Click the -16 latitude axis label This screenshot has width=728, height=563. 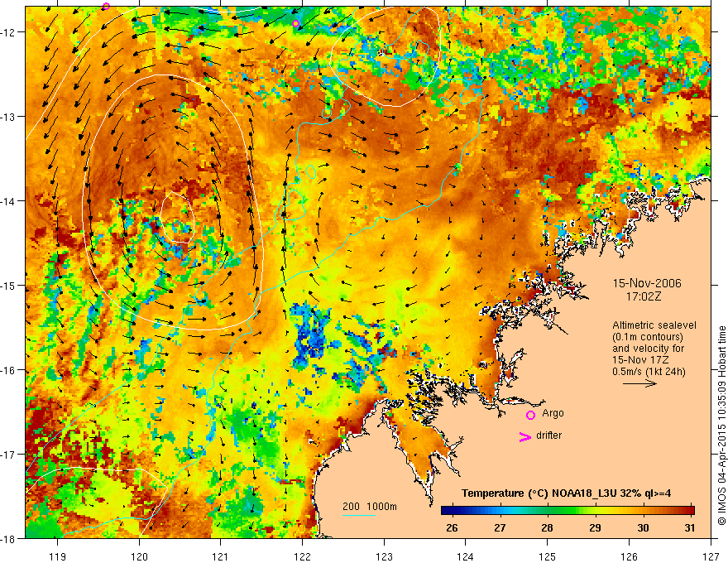pyautogui.click(x=9, y=370)
